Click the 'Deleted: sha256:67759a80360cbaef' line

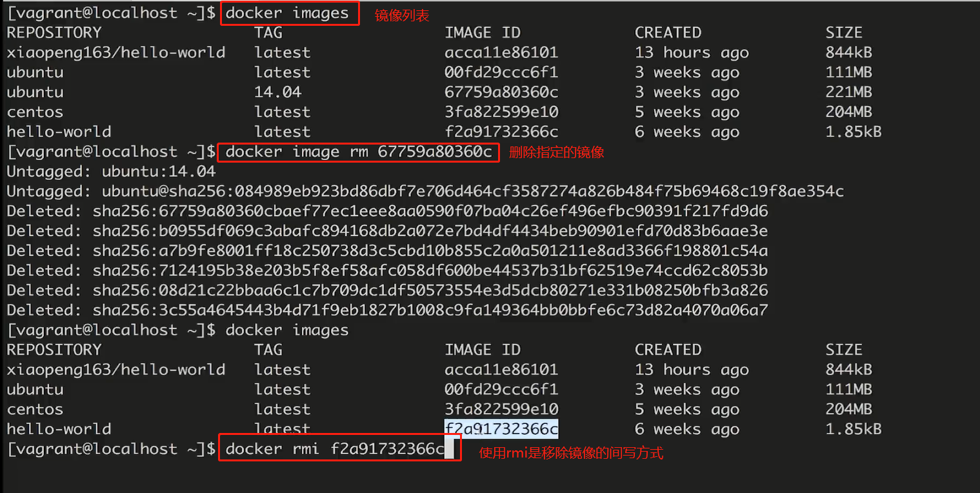pyautogui.click(x=387, y=212)
